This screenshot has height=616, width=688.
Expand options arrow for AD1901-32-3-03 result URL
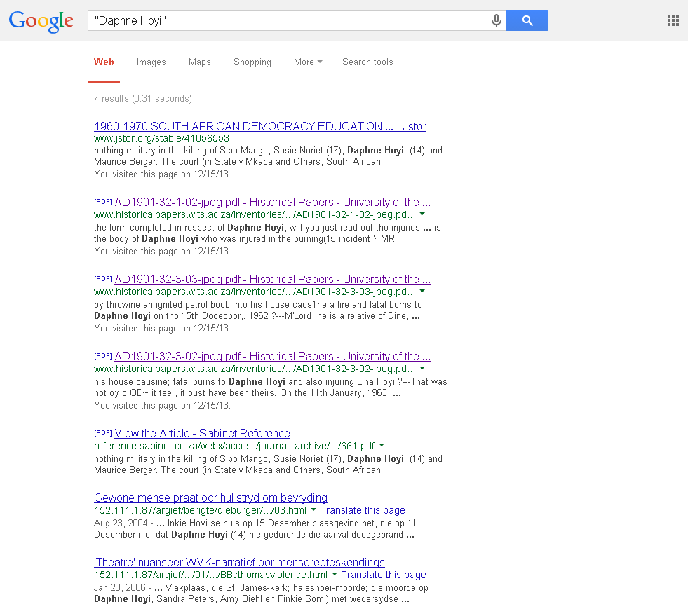422,292
